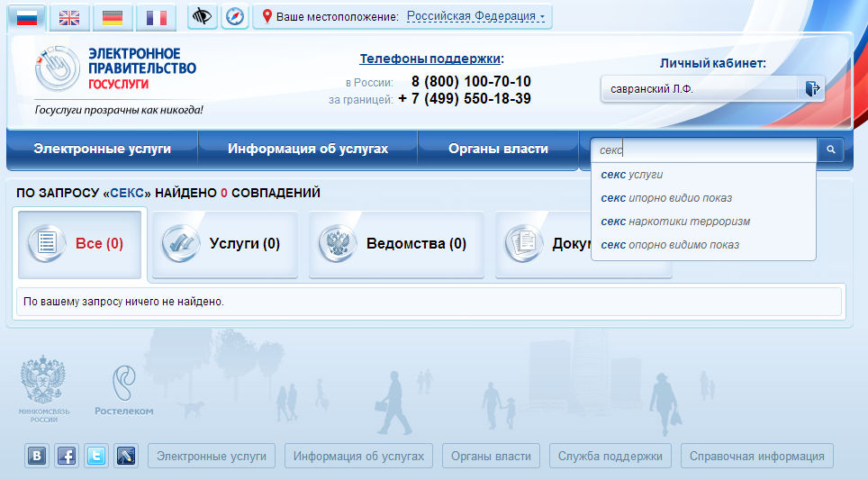Switch to Russian language flag
The image size is (868, 480).
click(27, 18)
